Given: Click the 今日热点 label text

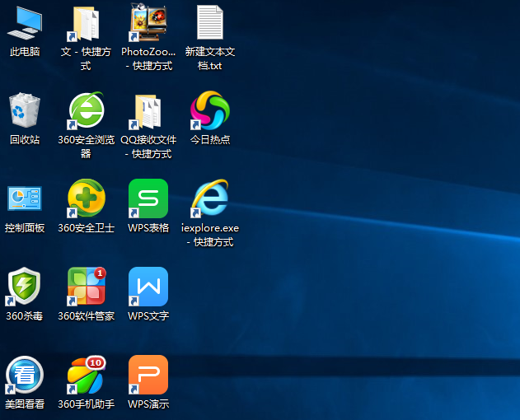Looking at the screenshot, I should 209,139.
